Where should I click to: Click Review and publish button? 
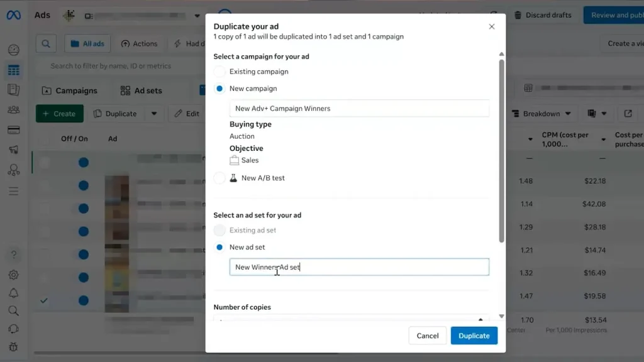[614, 15]
